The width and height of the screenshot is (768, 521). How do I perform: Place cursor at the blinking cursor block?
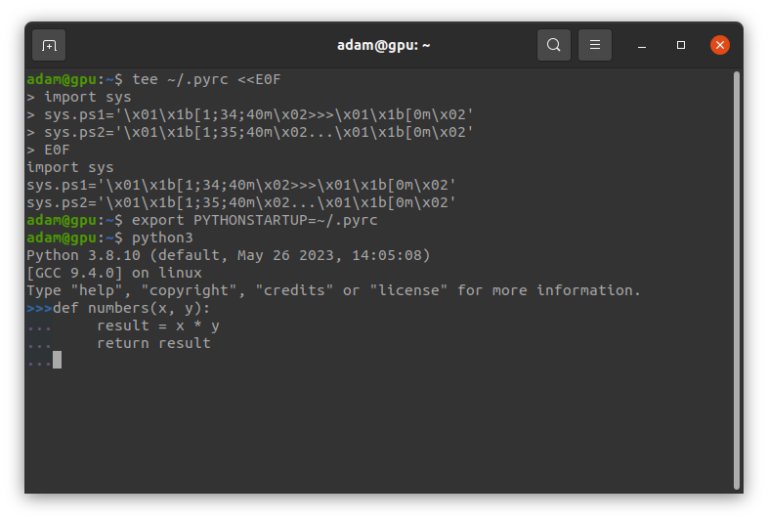[57, 360]
